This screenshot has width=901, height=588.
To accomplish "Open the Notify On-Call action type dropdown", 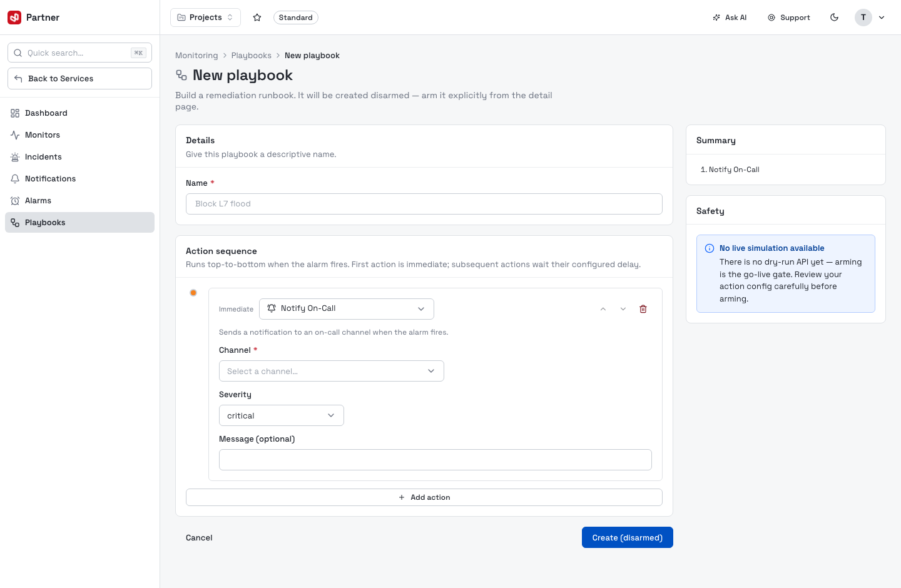I will coord(347,309).
